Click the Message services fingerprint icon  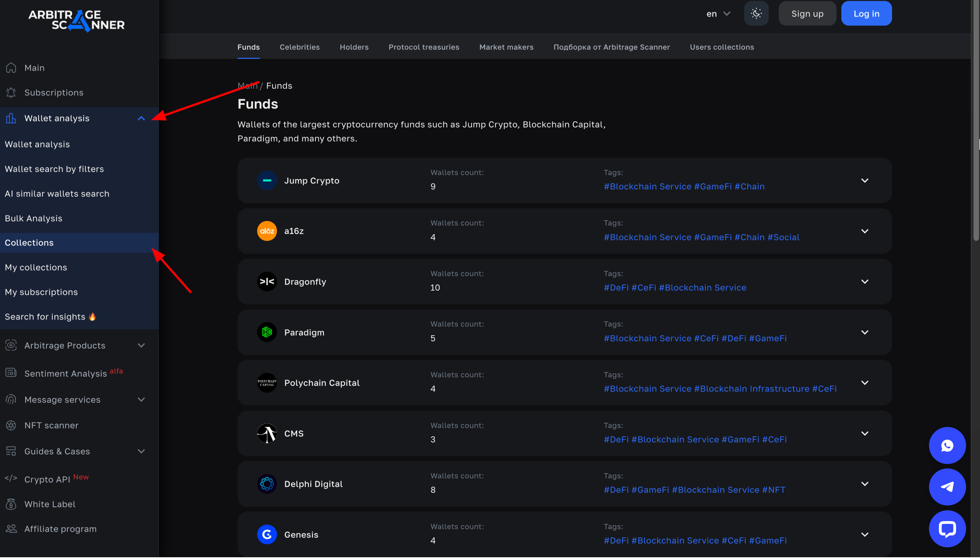11,400
